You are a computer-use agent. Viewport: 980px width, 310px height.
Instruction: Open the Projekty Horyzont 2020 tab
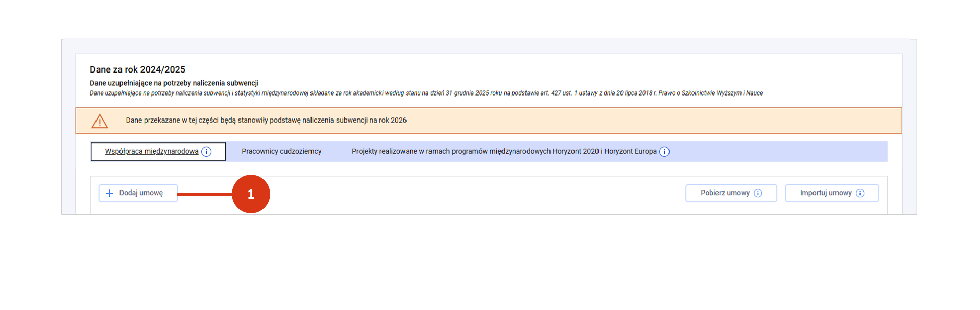pyautogui.click(x=504, y=152)
